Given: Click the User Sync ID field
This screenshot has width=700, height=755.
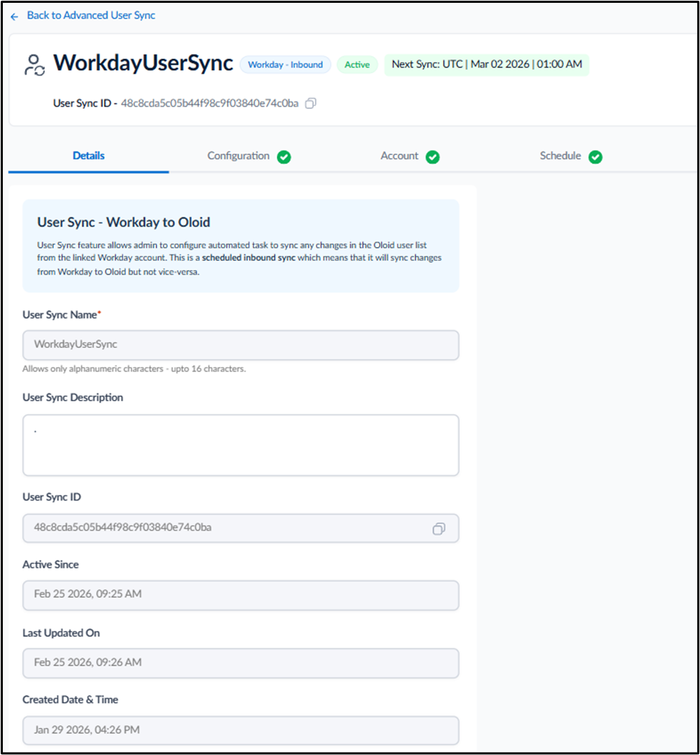Looking at the screenshot, I should 240,528.
